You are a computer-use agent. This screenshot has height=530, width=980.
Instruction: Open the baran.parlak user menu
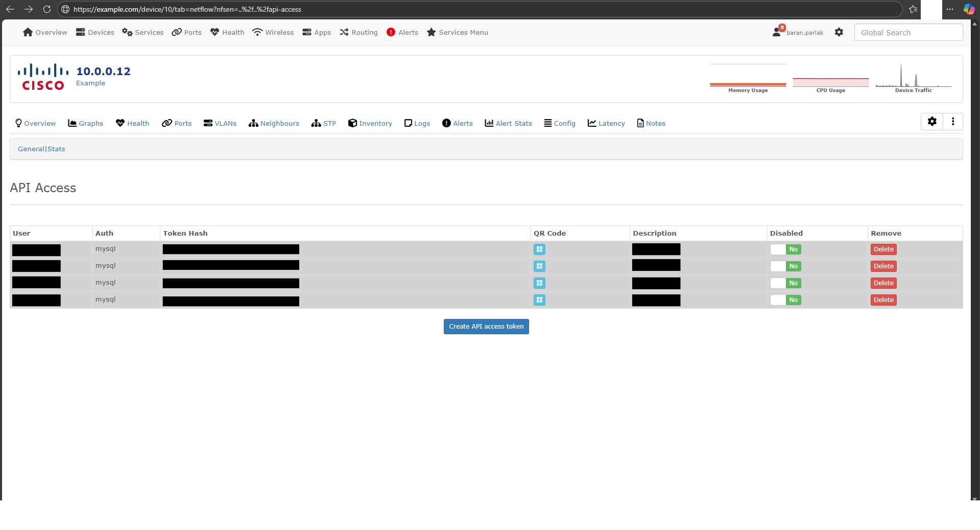(798, 32)
